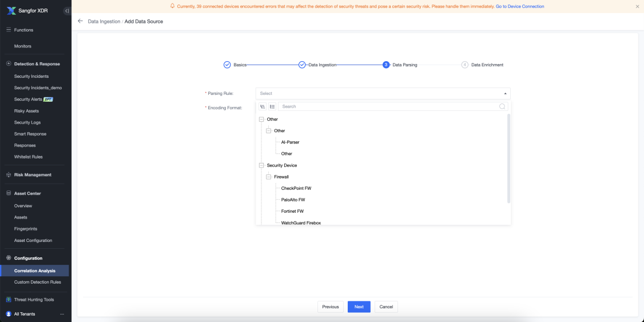The height and width of the screenshot is (322, 644).
Task: Open Whitelist Rules in sidebar
Action: pos(29,157)
